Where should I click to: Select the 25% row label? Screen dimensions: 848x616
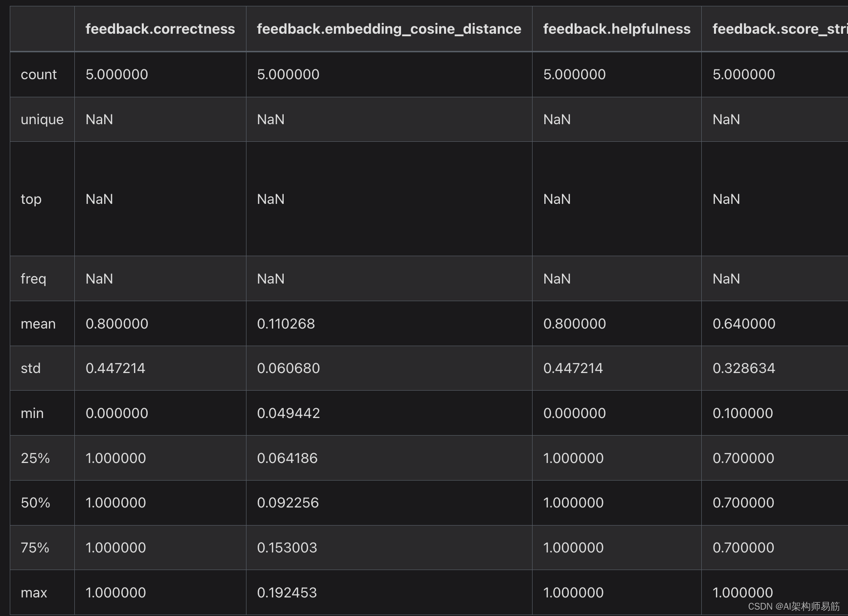tap(35, 458)
